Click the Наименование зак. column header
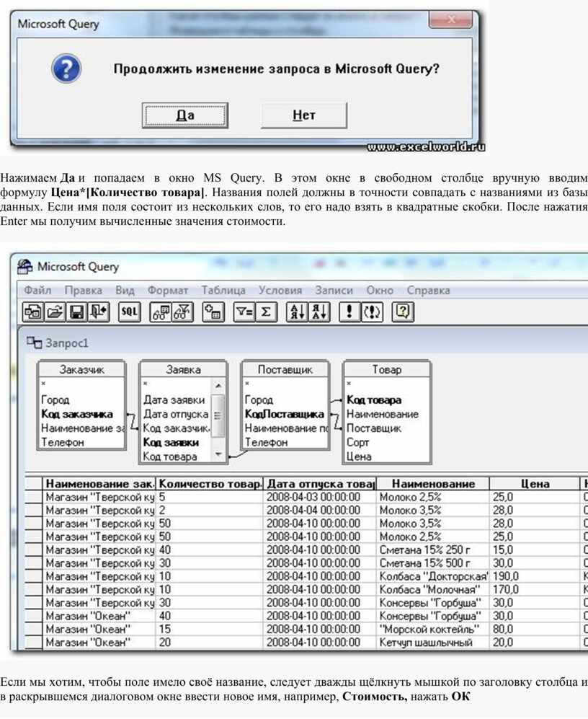 click(99, 484)
